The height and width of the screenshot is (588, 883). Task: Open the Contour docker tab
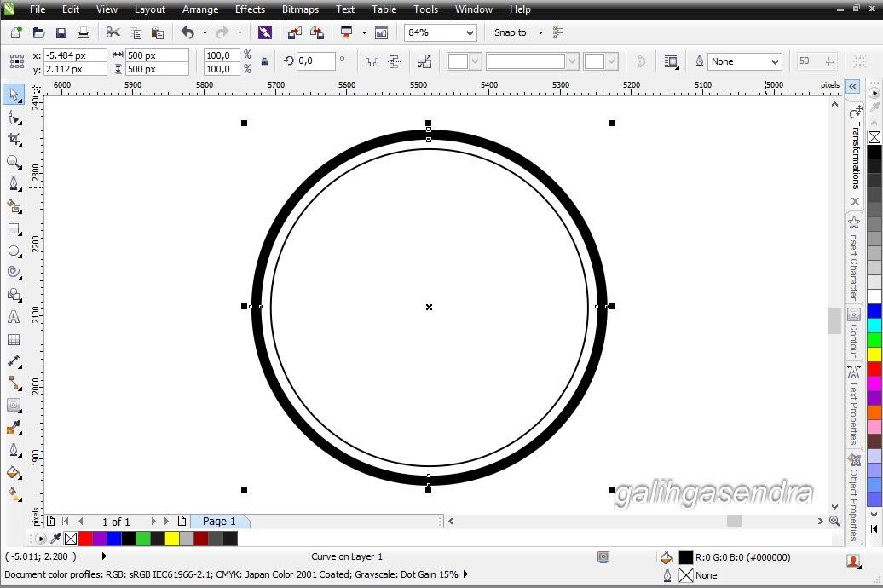(x=854, y=333)
